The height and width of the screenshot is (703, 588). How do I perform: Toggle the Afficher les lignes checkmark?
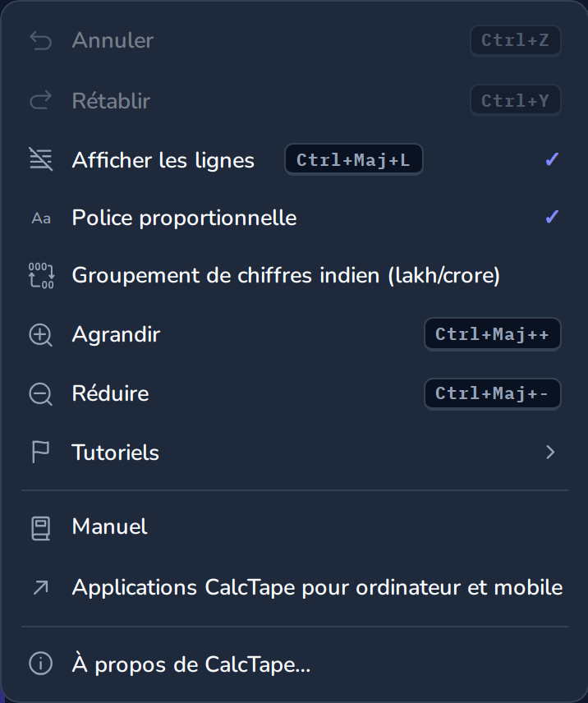[x=552, y=159]
